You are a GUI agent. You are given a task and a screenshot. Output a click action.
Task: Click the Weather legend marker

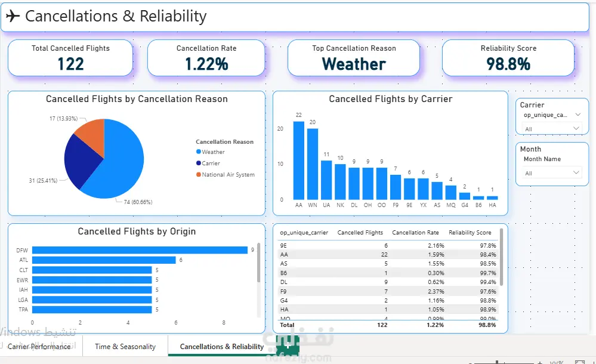coord(199,152)
